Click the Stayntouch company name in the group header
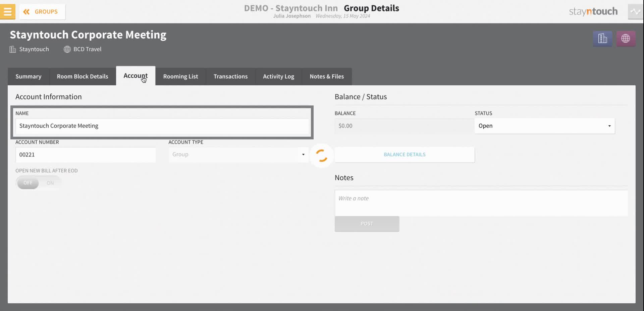This screenshot has width=644, height=311. [34, 49]
